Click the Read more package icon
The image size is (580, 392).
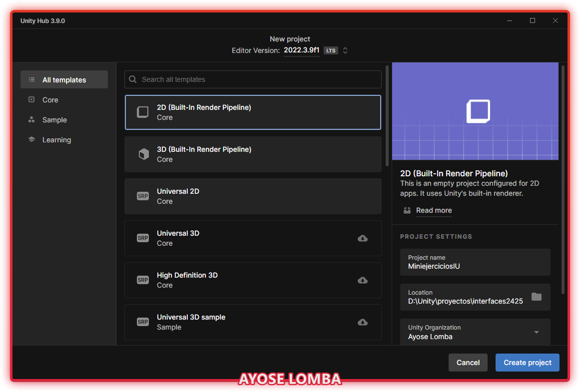[x=408, y=210]
